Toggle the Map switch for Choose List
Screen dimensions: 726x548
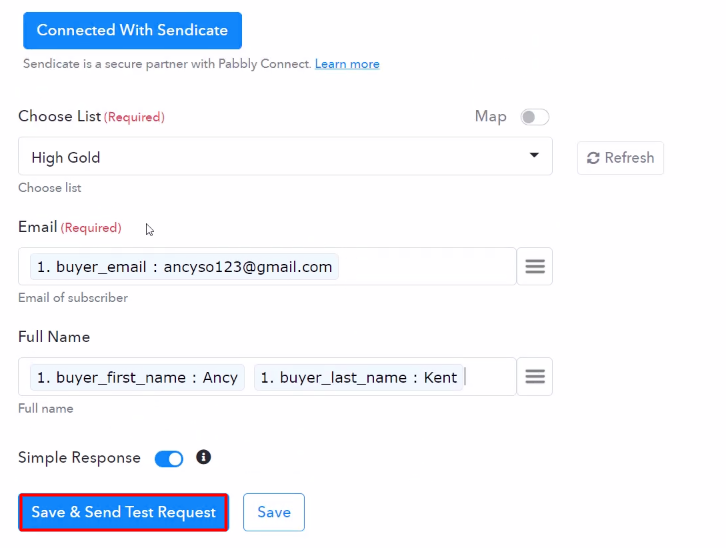(x=534, y=117)
